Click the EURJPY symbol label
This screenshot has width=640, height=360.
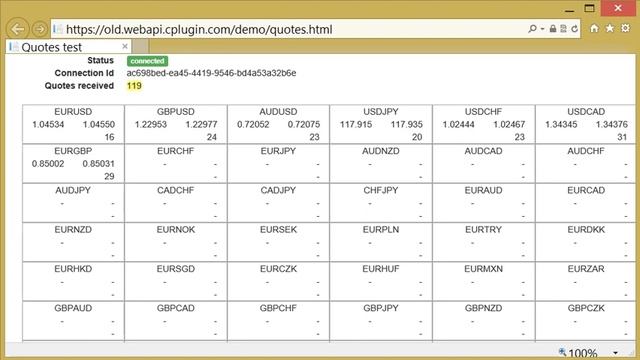pos(278,151)
